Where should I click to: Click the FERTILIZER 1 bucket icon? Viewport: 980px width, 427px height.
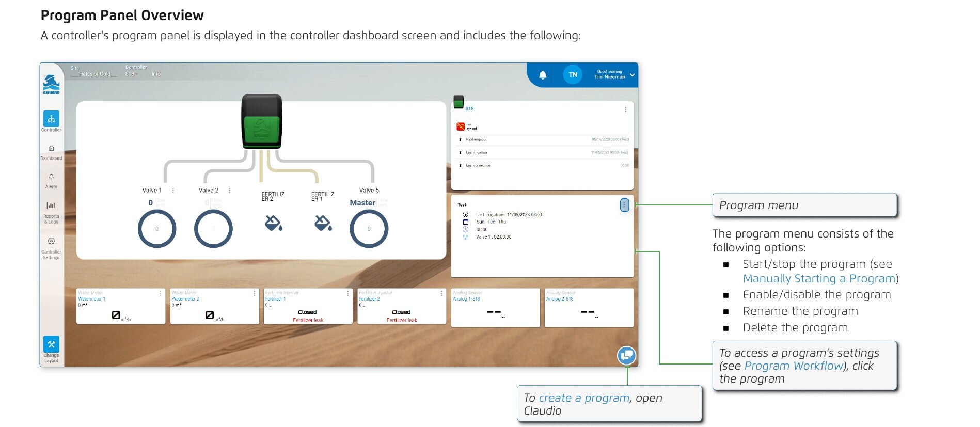click(323, 223)
